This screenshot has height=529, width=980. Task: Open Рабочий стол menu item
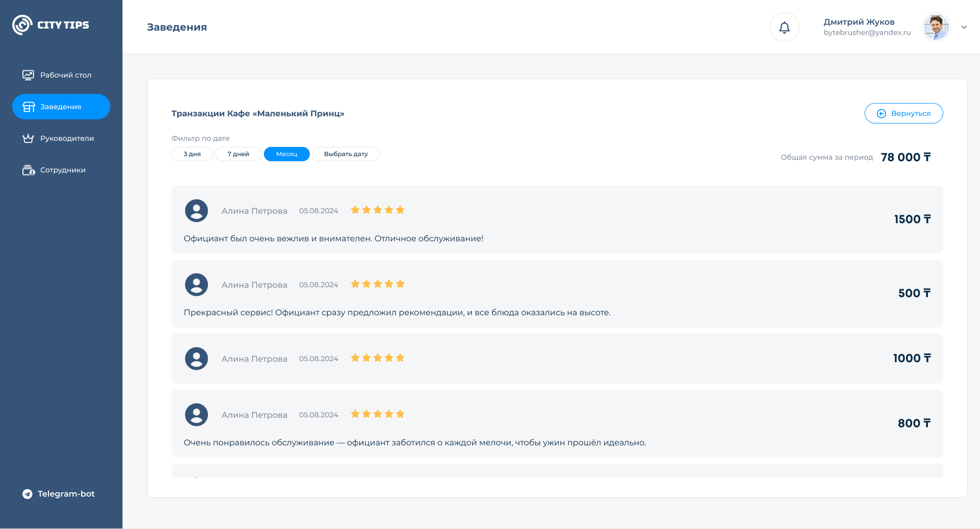click(66, 75)
